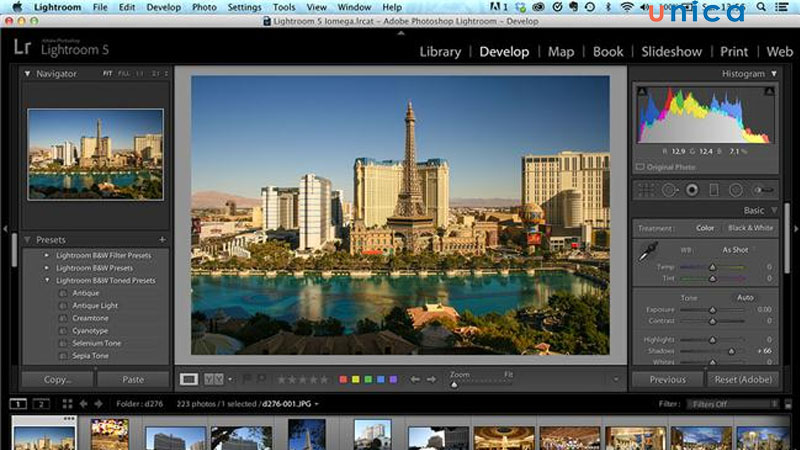
Task: Pick the White Balance eyedropper tool
Action: click(x=648, y=252)
